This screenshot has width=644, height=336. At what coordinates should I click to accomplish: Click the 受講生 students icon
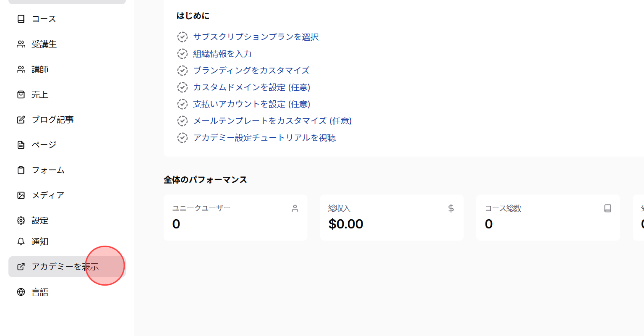click(21, 44)
